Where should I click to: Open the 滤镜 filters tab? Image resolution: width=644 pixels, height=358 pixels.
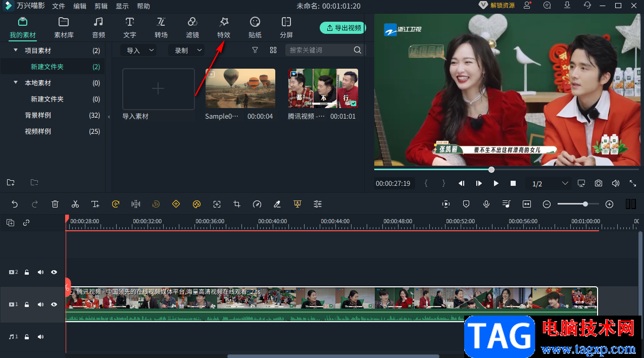click(192, 28)
